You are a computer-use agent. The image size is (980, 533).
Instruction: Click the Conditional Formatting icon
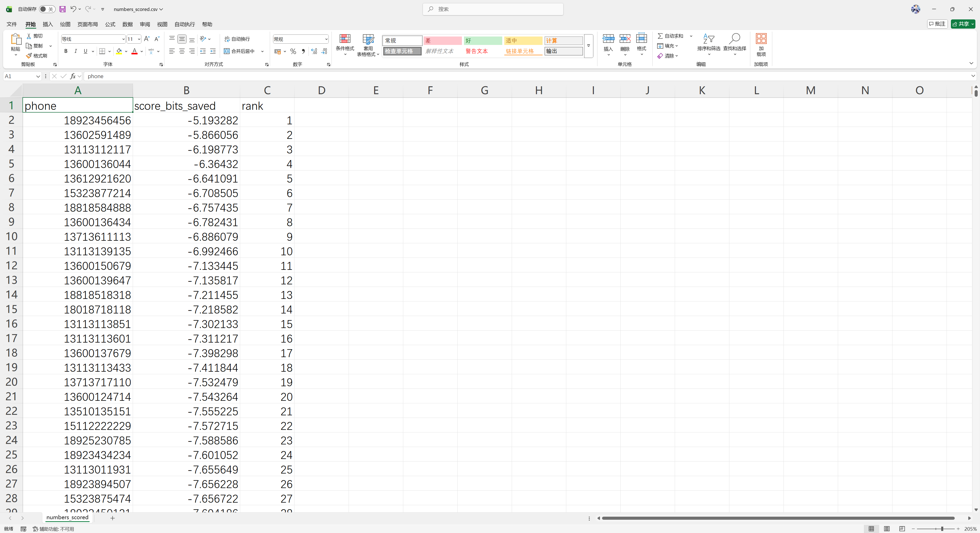(x=345, y=39)
